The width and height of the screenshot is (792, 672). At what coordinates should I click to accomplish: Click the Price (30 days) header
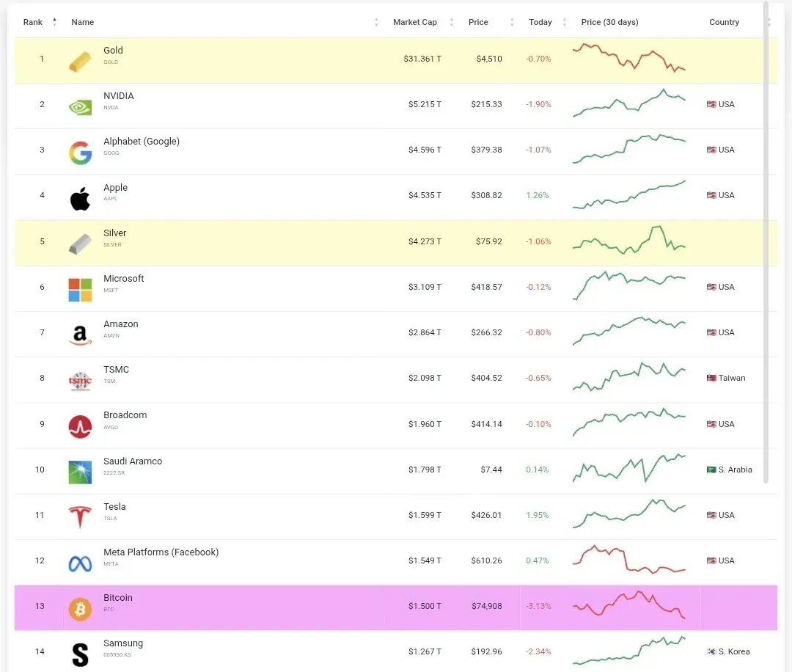pos(609,22)
